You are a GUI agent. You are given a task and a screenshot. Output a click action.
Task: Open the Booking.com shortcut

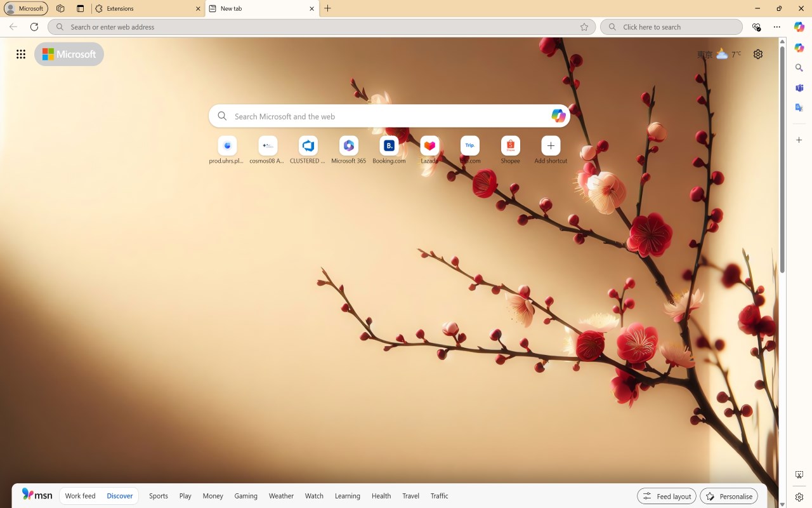[389, 150]
